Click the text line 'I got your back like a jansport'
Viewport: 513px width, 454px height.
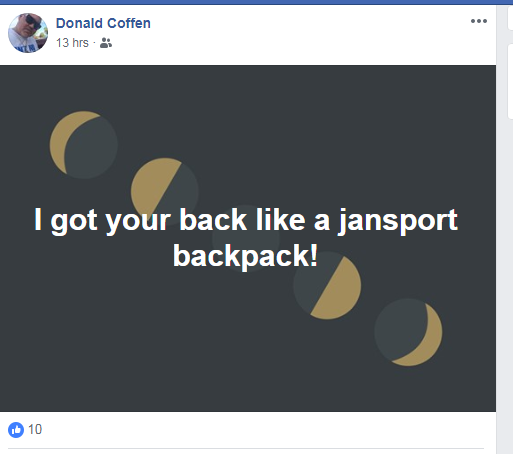(x=246, y=220)
